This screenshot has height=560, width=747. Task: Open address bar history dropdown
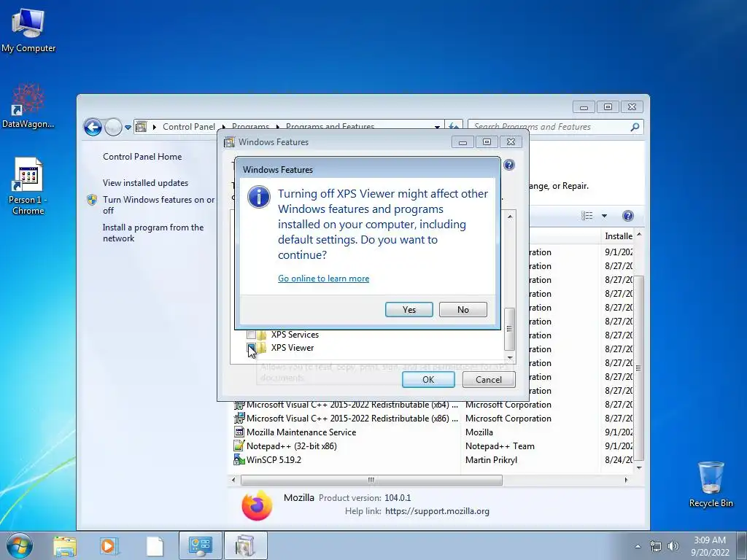(437, 127)
